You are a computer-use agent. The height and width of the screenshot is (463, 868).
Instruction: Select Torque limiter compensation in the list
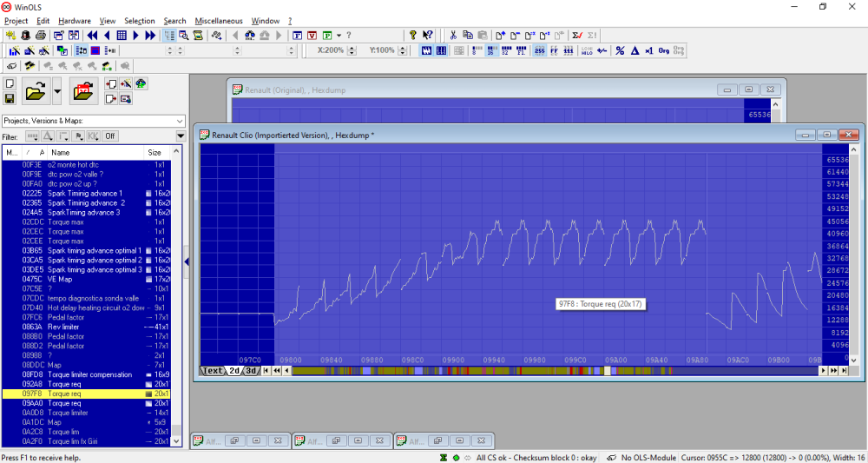tap(86, 374)
